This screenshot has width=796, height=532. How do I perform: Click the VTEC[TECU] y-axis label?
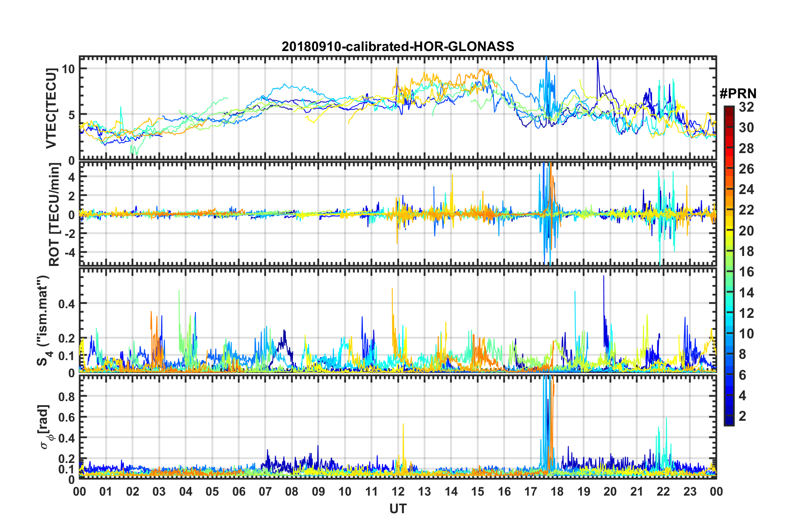[51, 109]
